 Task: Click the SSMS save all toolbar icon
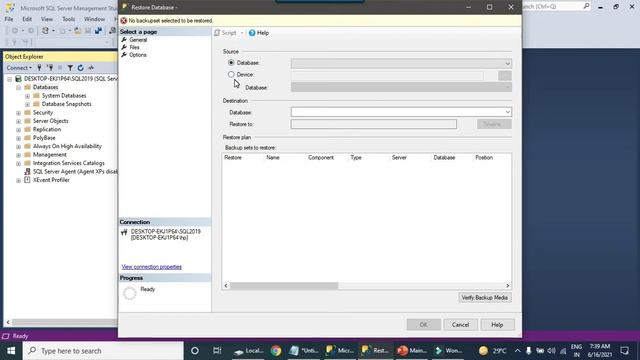98,31
